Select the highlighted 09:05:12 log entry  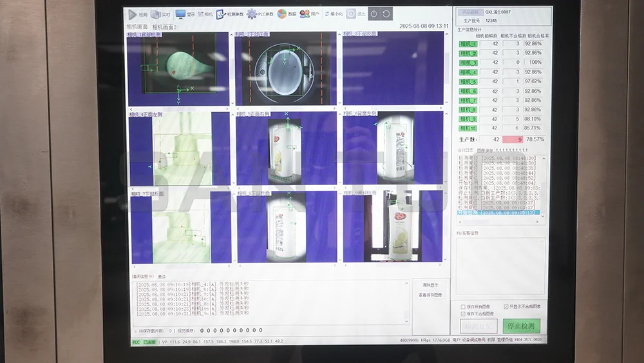[498, 213]
